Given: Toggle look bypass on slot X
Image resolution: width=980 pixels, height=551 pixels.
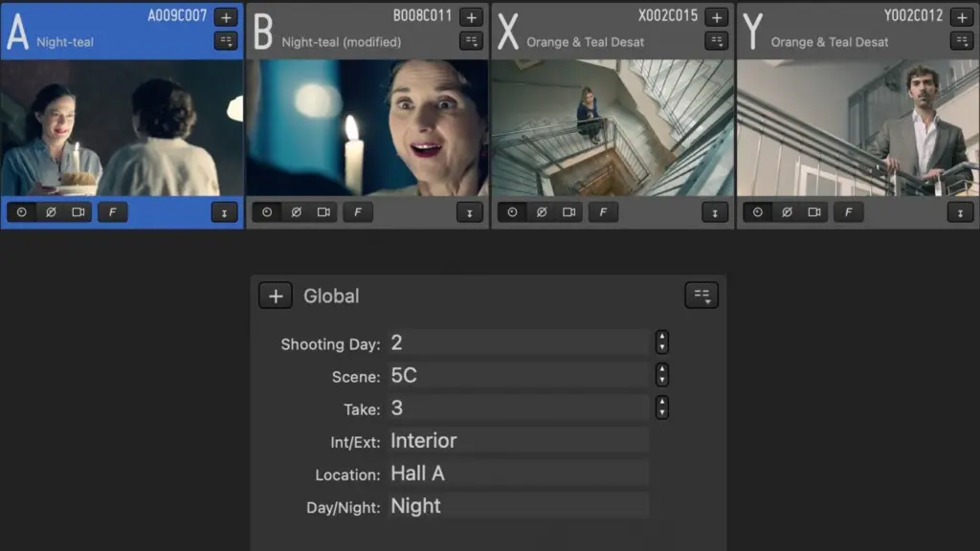Looking at the screenshot, I should click(542, 212).
